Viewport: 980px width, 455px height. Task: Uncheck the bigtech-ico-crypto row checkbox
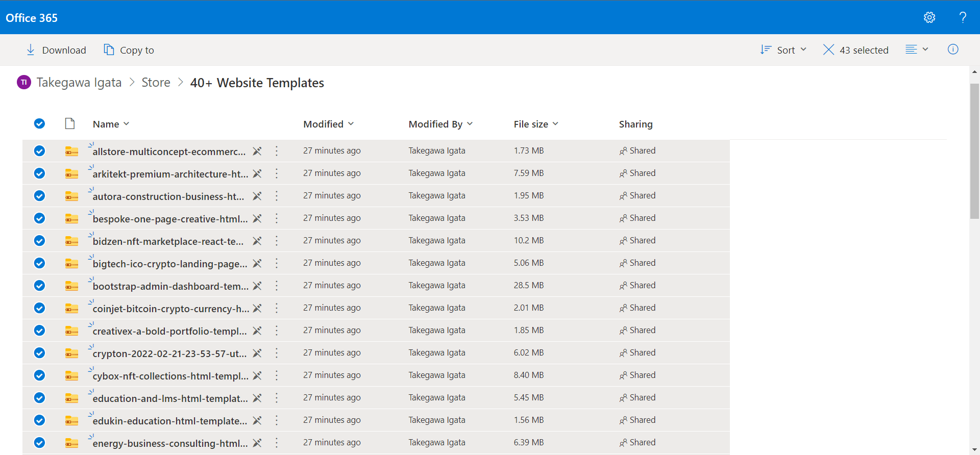pos(39,263)
